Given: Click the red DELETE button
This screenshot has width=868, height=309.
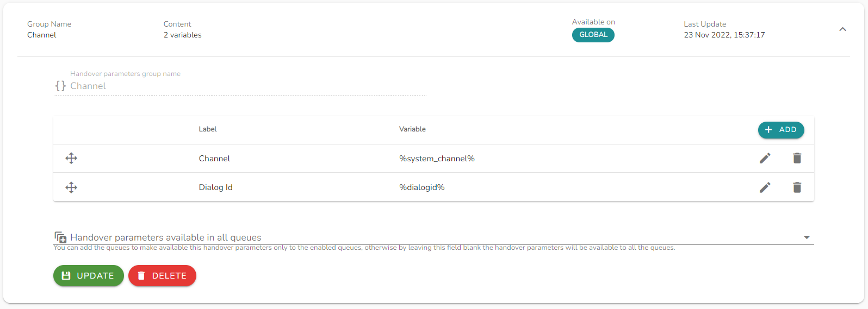Looking at the screenshot, I should tap(162, 275).
